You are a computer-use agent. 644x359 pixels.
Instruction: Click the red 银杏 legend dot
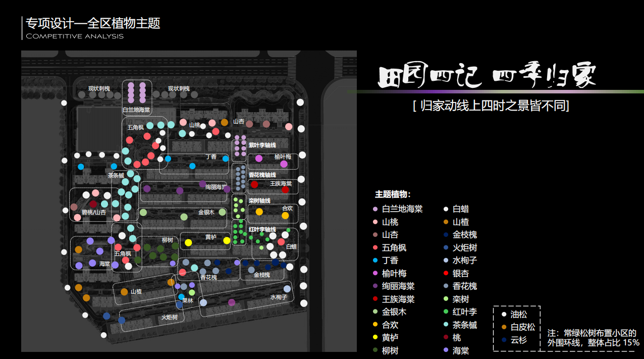point(446,273)
